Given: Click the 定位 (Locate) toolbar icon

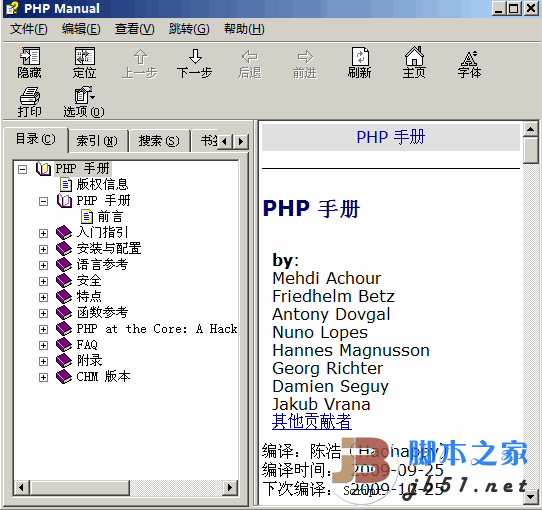Looking at the screenshot, I should (x=85, y=56).
